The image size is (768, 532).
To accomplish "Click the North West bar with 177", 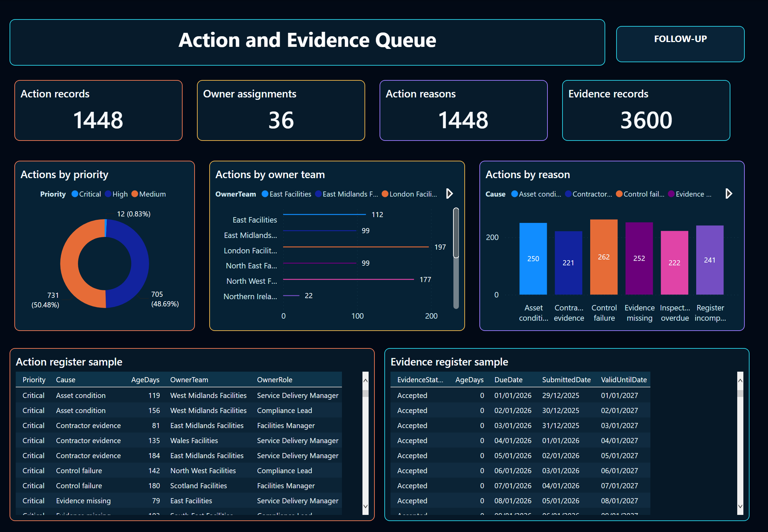I will 348,279.
